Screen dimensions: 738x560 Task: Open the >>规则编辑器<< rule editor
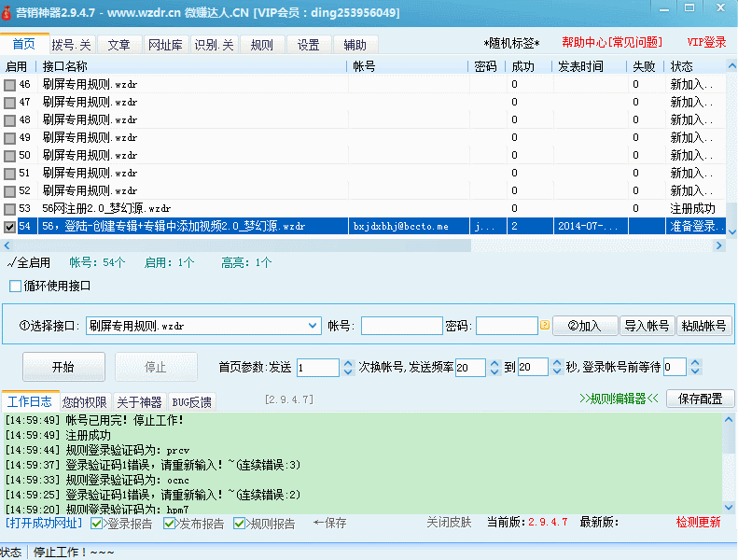[x=619, y=399]
